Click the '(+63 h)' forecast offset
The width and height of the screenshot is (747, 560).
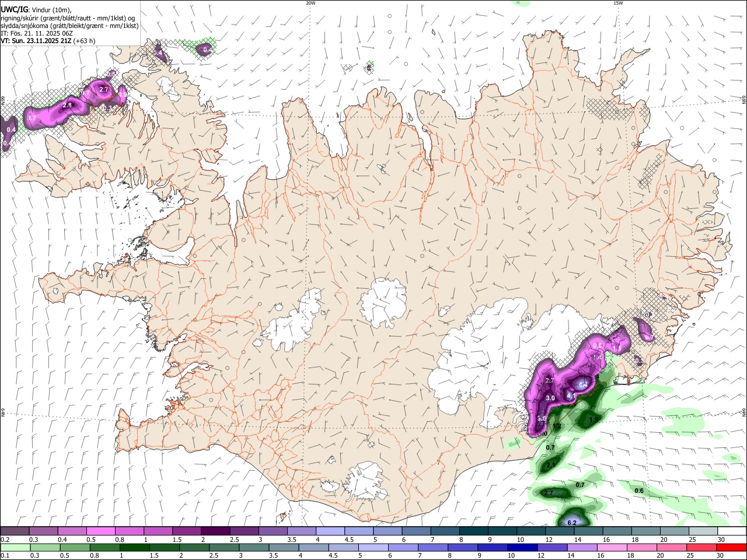tap(85, 41)
